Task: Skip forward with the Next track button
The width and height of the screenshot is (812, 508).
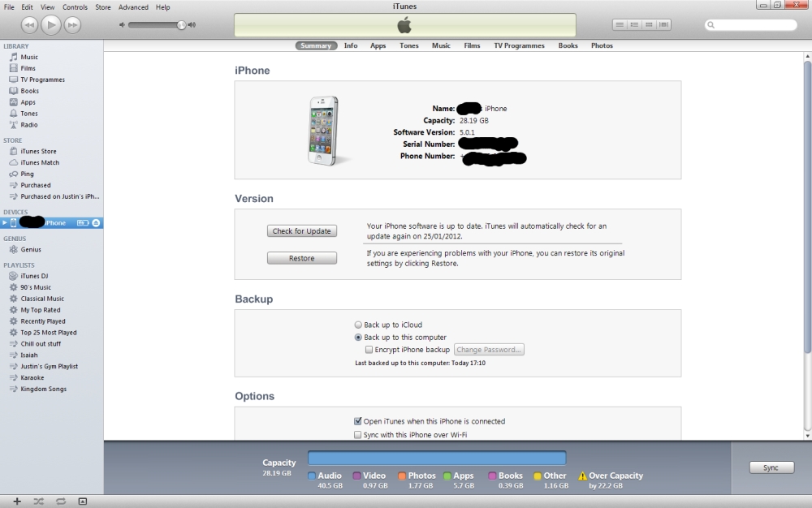Action: tap(72, 25)
